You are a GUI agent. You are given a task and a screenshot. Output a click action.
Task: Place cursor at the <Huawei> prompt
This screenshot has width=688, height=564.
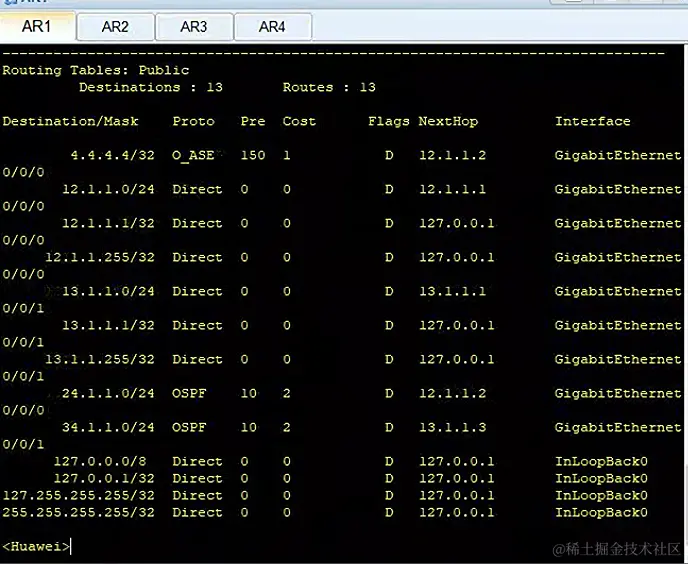[36, 547]
